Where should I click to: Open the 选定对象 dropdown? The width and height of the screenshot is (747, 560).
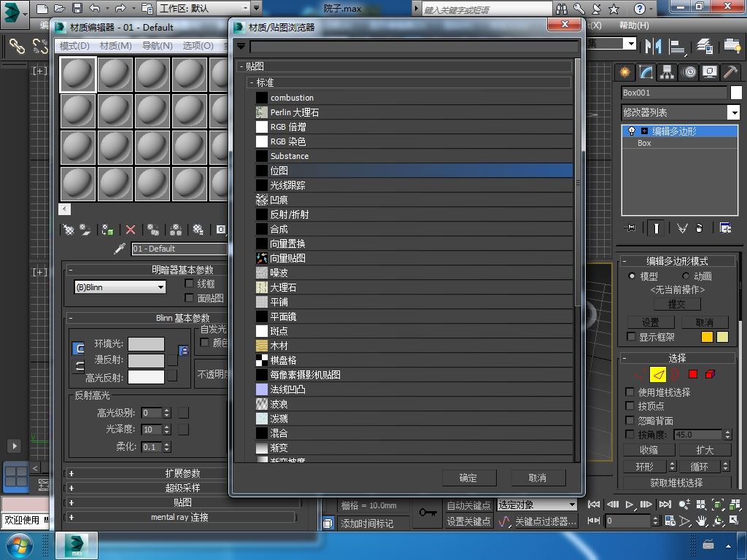pyautogui.click(x=536, y=505)
